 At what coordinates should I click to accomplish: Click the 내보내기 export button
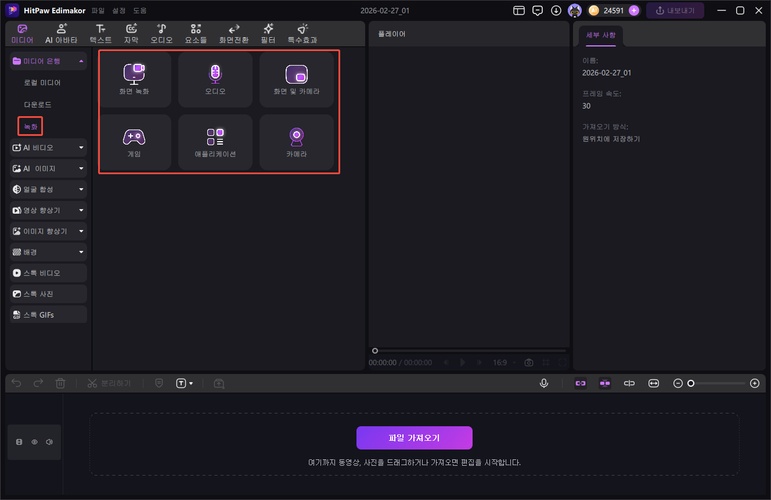(674, 10)
